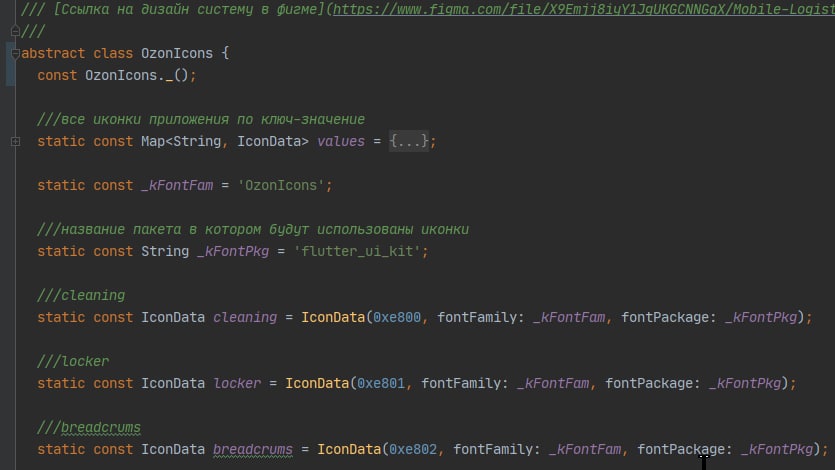Click fontFamily parameter in the locker line
Screen dimensions: 835x470
point(464,383)
